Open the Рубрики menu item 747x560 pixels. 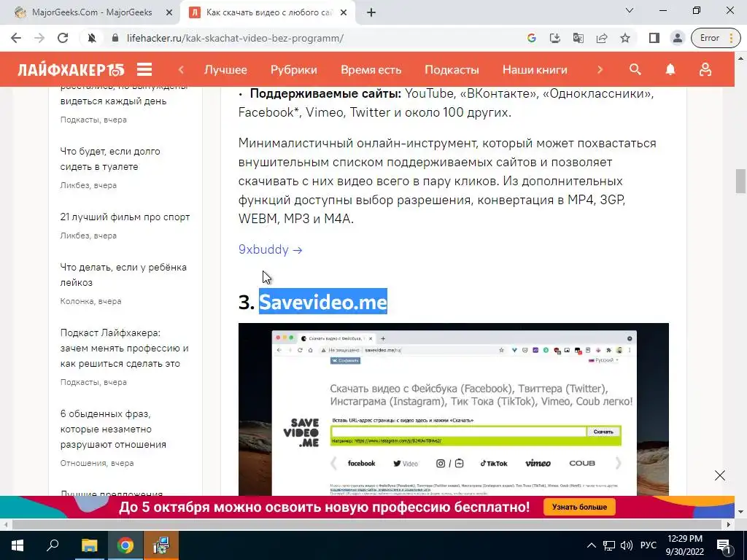tap(293, 70)
